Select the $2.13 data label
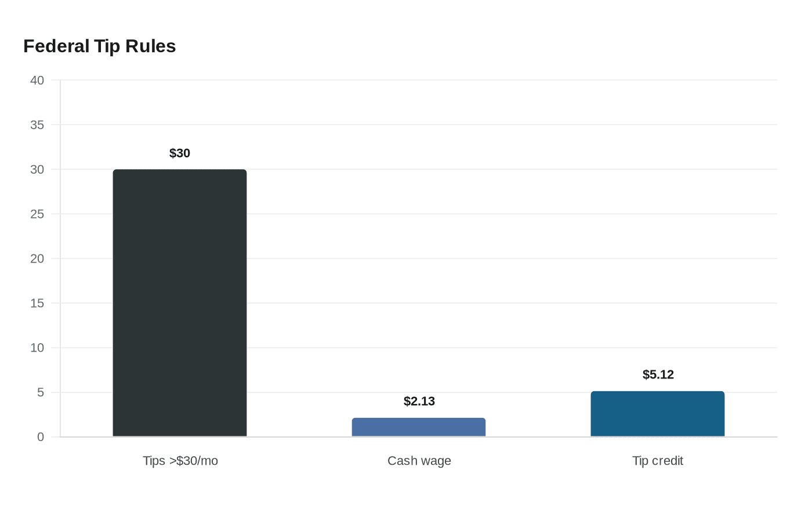Viewport: 812px width, 510px height. point(419,401)
